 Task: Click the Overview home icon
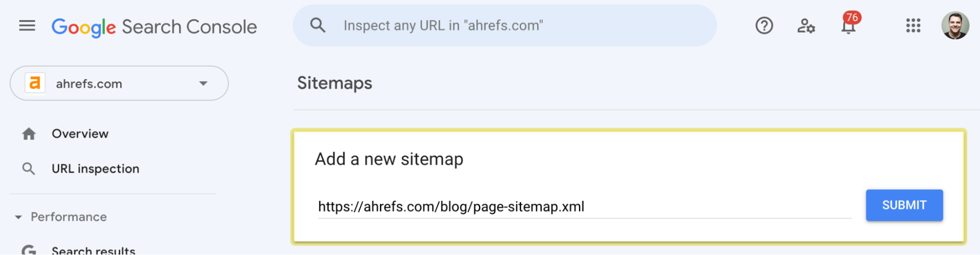pyautogui.click(x=29, y=134)
